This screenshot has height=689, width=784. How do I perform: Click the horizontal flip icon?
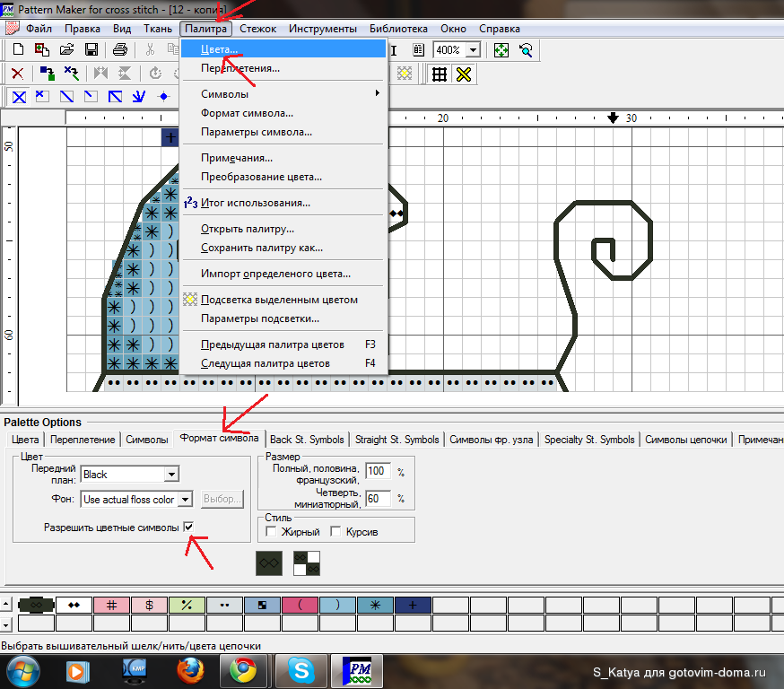100,74
